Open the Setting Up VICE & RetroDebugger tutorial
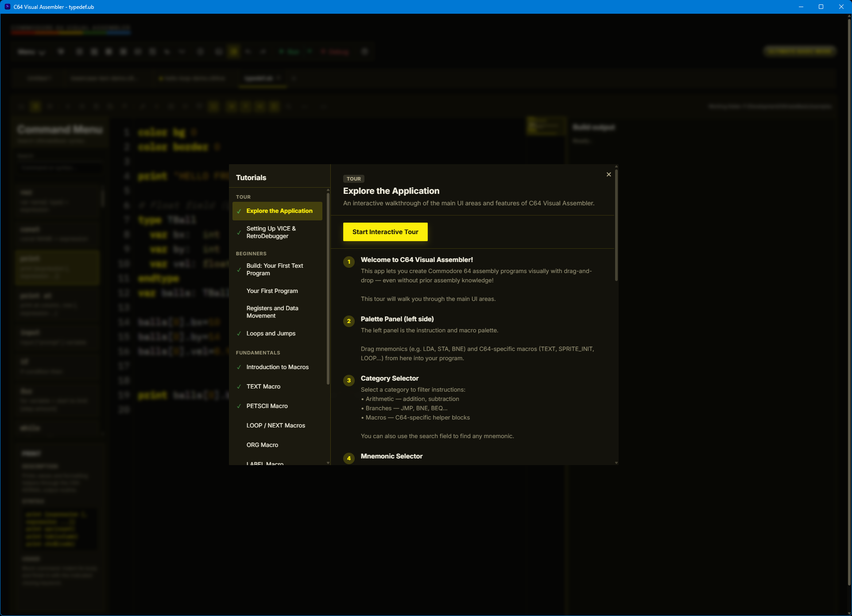The height and width of the screenshot is (616, 852). (277, 232)
